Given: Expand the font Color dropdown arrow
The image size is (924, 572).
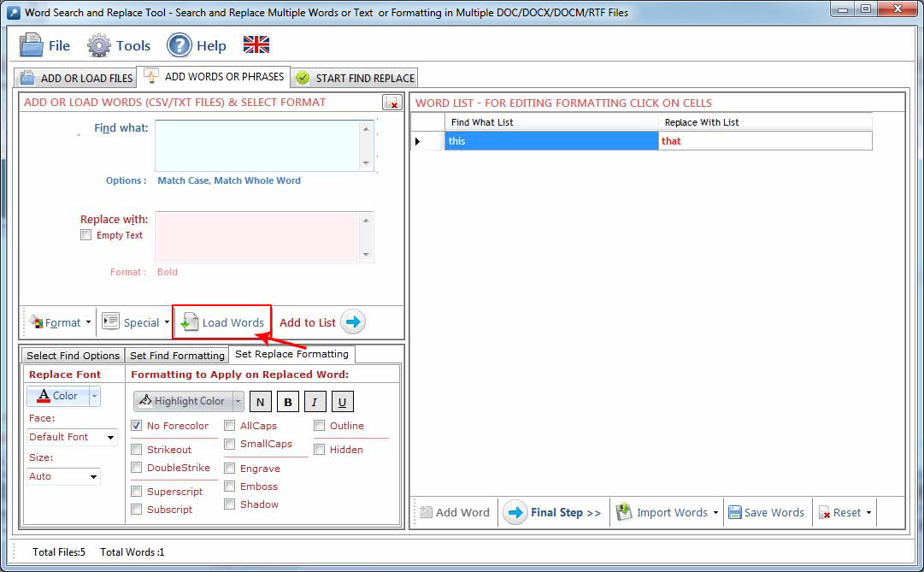Looking at the screenshot, I should click(x=94, y=396).
